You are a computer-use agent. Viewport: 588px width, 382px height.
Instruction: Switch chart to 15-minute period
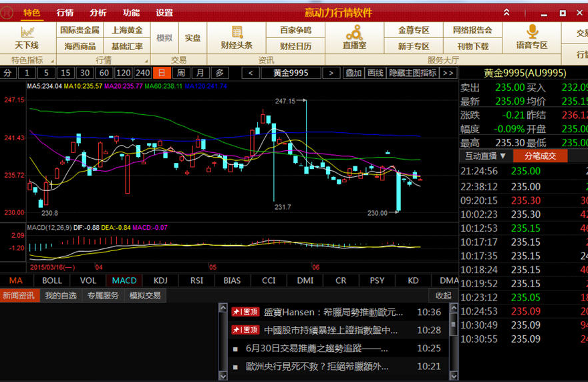click(65, 73)
